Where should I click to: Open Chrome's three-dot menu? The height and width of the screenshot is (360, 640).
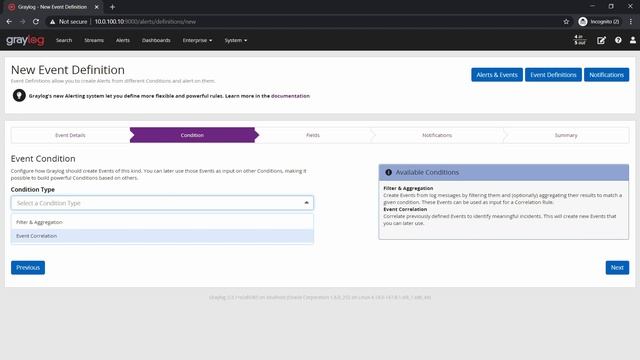(x=631, y=22)
